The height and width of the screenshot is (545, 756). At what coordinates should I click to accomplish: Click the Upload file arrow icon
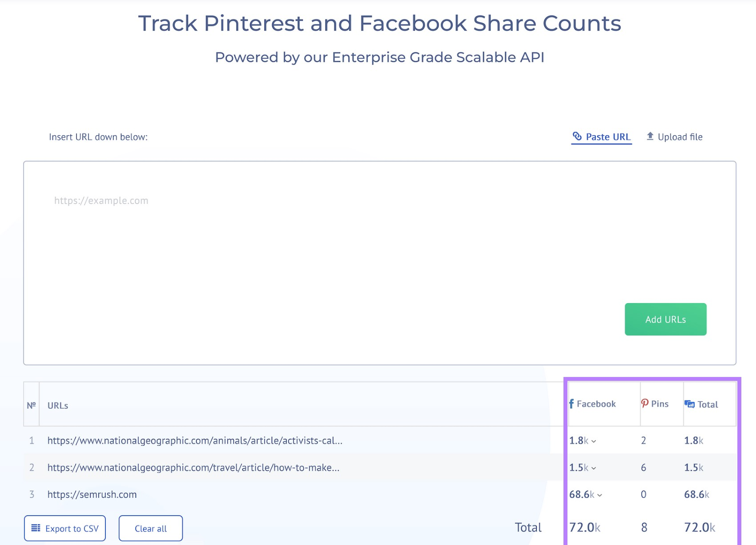click(650, 136)
